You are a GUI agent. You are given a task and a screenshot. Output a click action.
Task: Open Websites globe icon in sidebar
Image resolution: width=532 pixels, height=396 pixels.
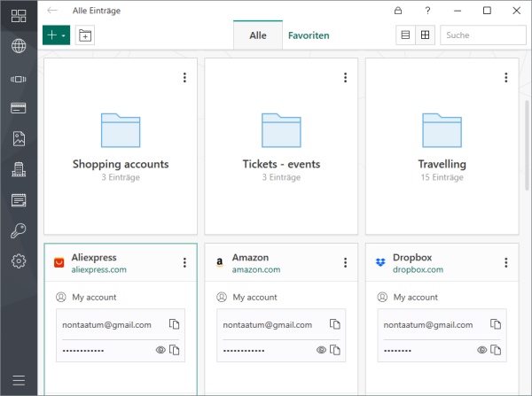click(19, 46)
